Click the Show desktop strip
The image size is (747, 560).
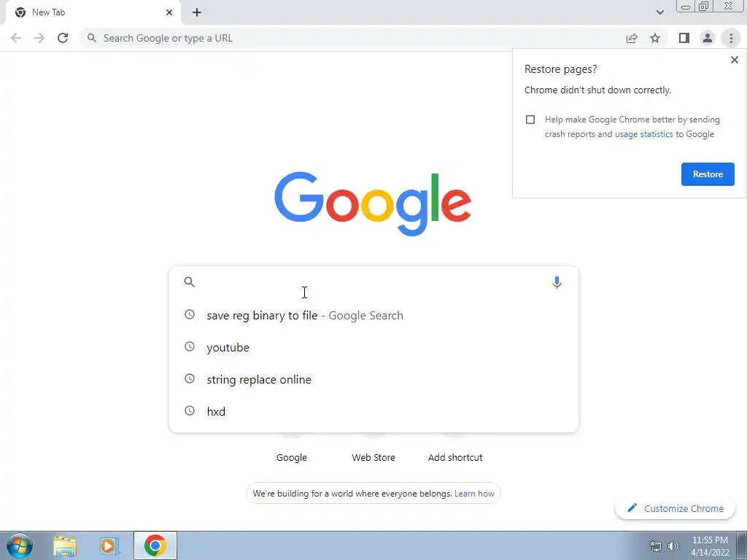(x=742, y=545)
